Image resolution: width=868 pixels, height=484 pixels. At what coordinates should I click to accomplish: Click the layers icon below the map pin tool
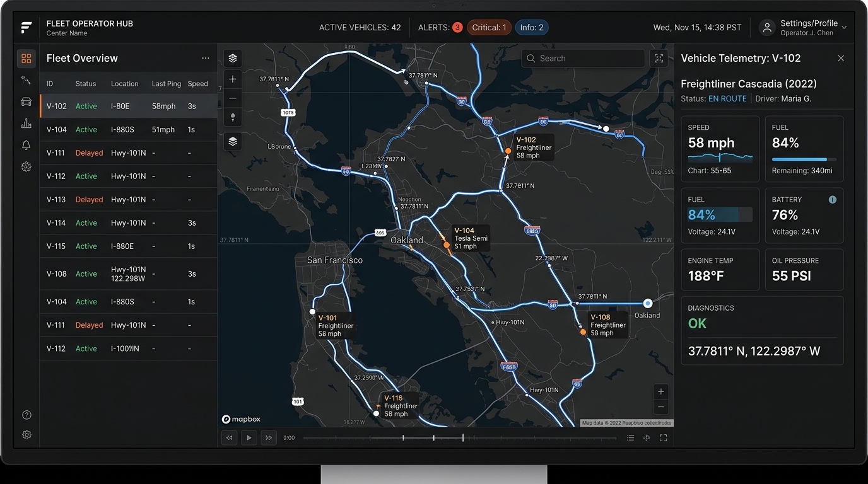tap(233, 142)
